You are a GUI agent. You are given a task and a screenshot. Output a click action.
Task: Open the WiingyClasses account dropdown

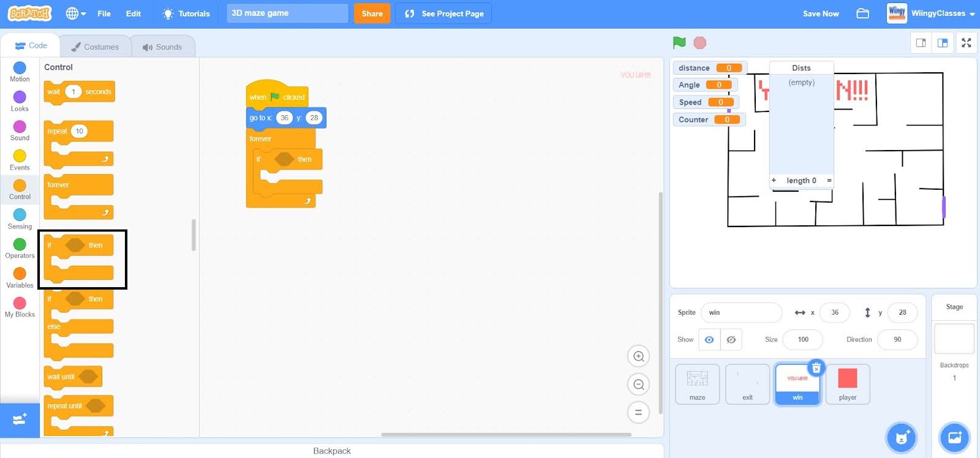click(x=931, y=13)
